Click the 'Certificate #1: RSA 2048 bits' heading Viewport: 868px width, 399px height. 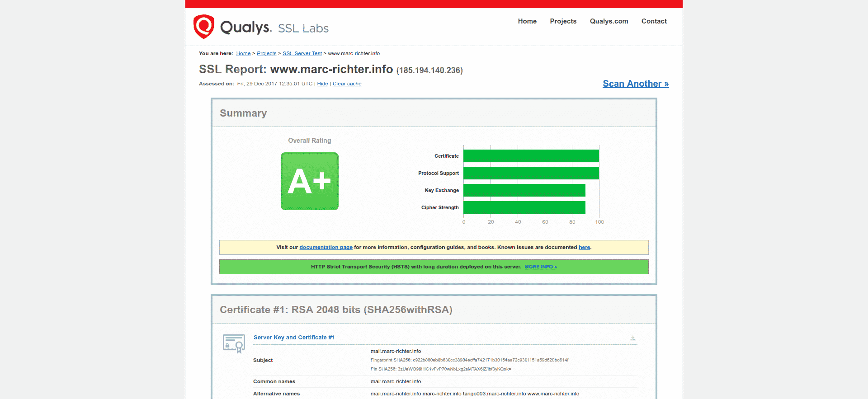(x=336, y=310)
